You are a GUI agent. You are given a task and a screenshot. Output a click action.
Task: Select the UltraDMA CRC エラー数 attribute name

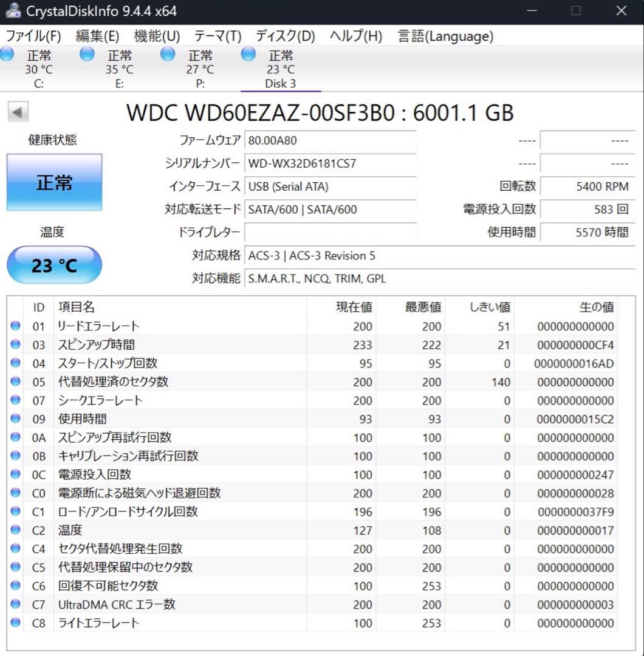[x=116, y=604]
